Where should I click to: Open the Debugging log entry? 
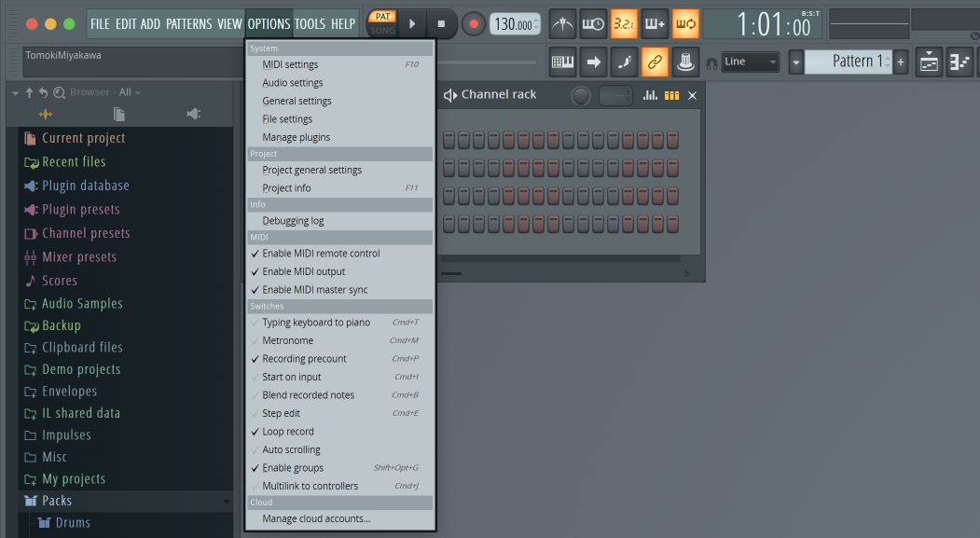click(x=340, y=221)
